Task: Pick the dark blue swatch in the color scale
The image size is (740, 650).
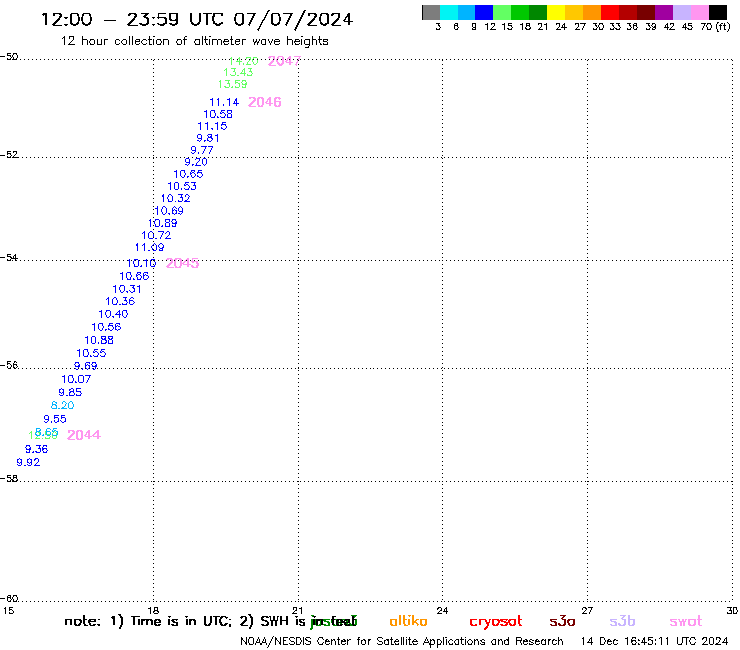Action: [484, 12]
